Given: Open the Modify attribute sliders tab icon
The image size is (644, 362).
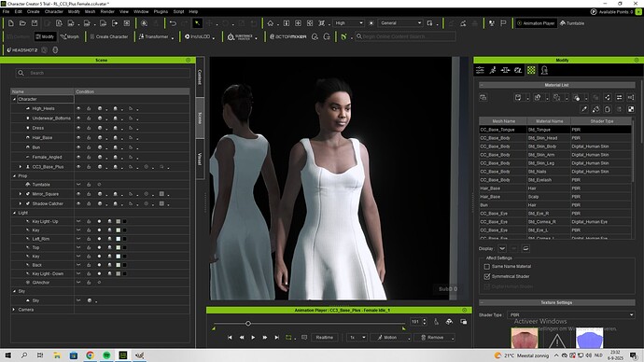Looking at the screenshot, I should pos(480,70).
